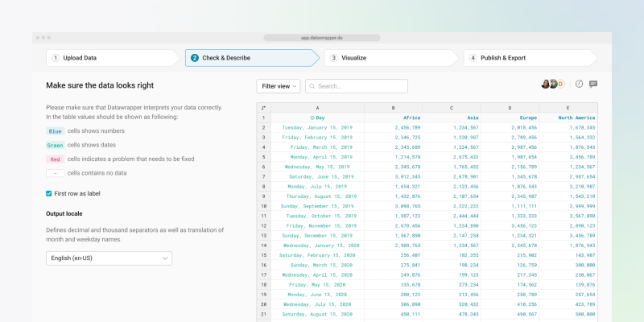Go to step 4 Publish & Export

[x=530, y=58]
